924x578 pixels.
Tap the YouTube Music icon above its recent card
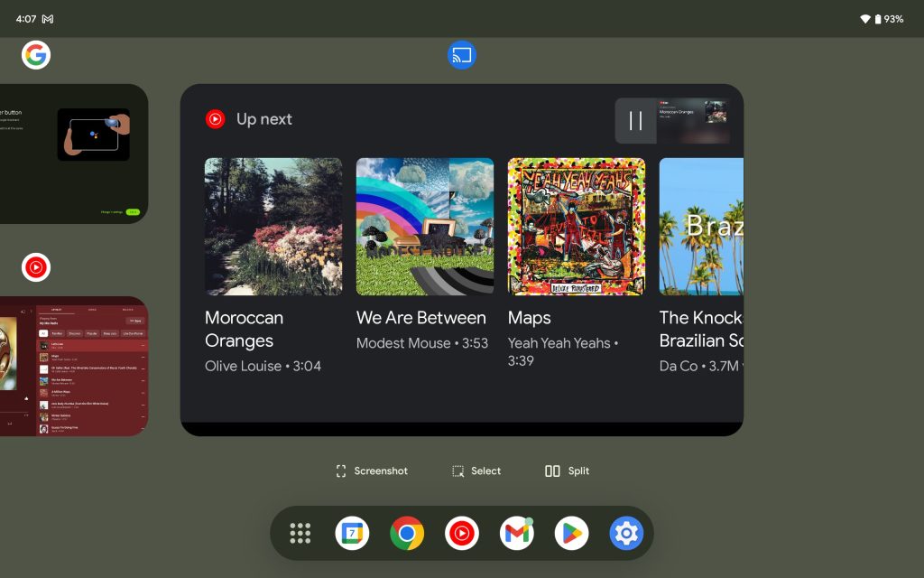click(36, 267)
